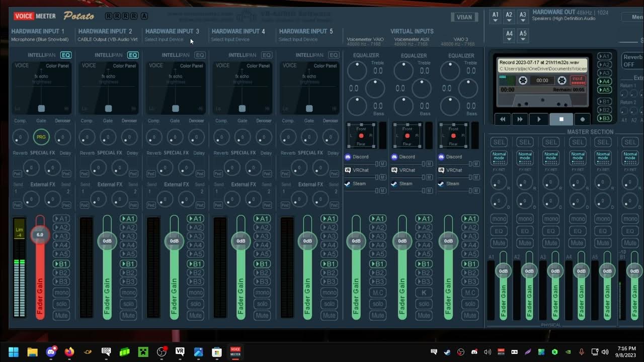Open A4 hardware output device dropdown
This screenshot has height=362, width=644.
click(509, 36)
